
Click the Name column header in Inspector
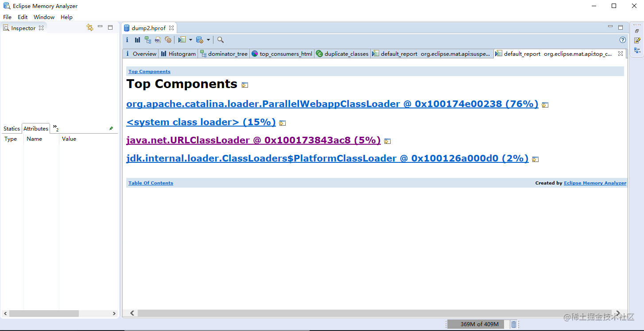41,139
